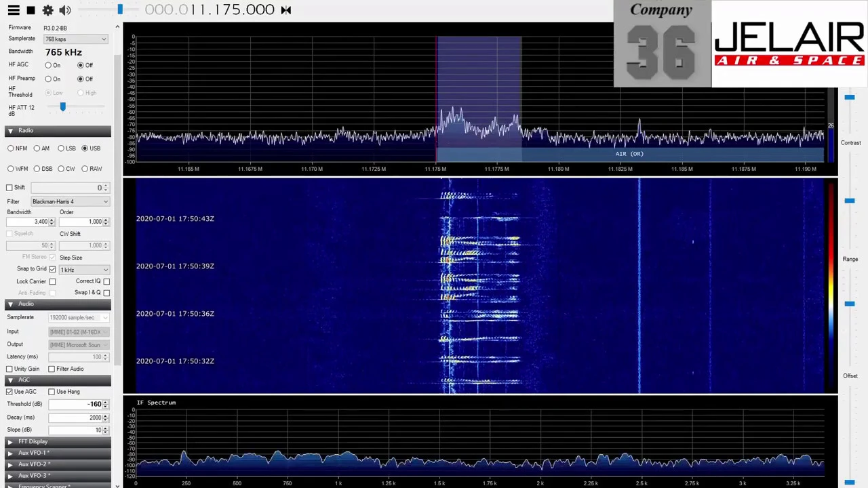Open the Samplerate 768 ksps dropdown
Image resolution: width=868 pixels, height=488 pixels.
(x=76, y=39)
